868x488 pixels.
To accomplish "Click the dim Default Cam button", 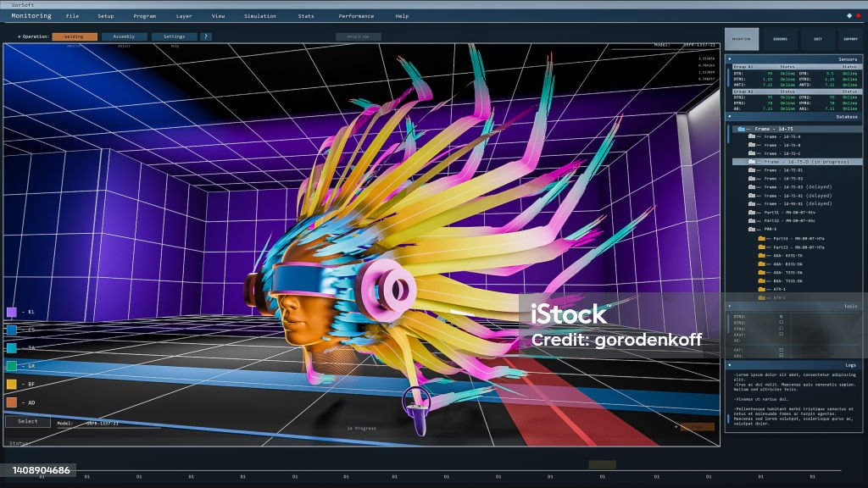I will [x=359, y=36].
